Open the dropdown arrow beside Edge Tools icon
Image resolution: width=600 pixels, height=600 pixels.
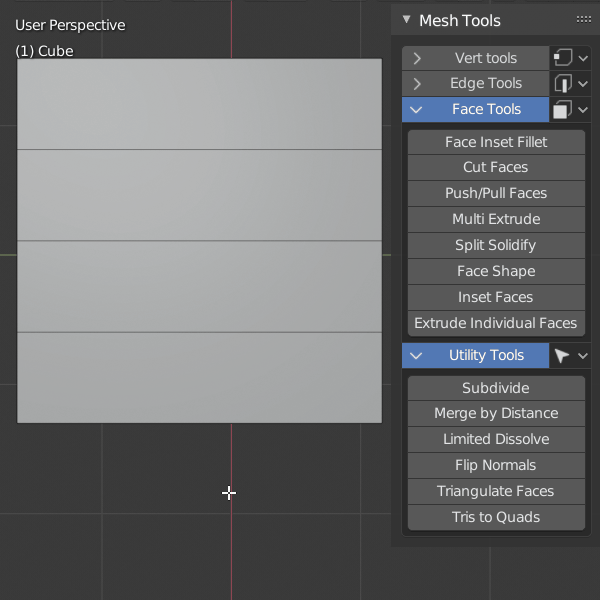click(x=583, y=83)
